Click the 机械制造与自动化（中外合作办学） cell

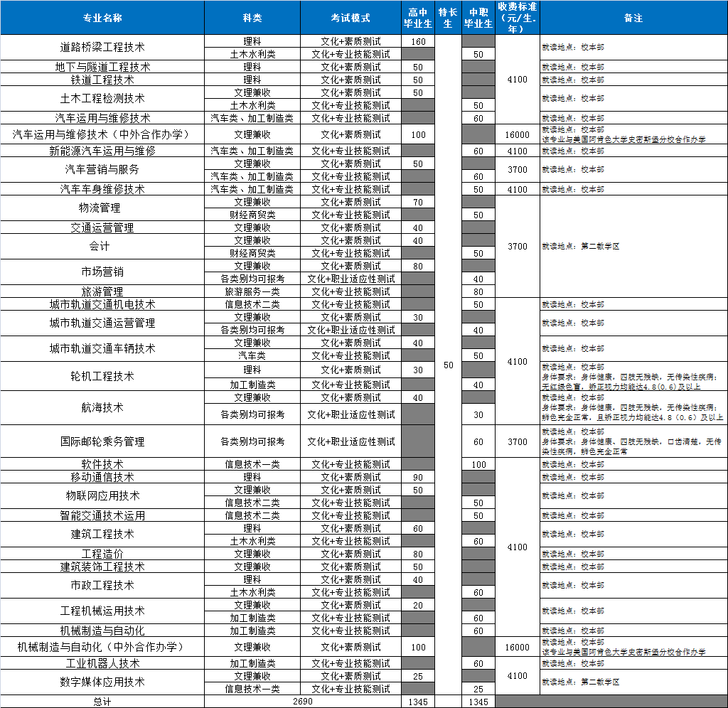point(102,647)
